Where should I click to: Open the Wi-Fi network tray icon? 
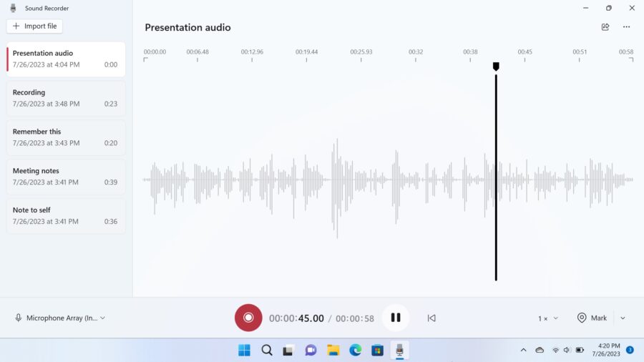coord(555,350)
